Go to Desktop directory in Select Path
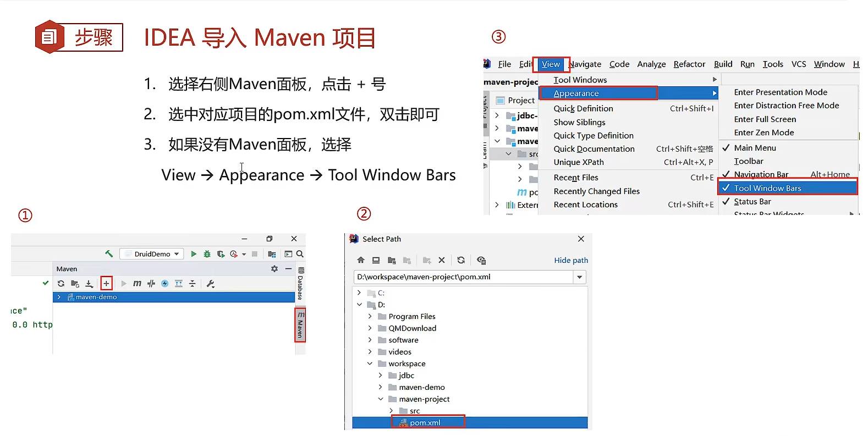Image resolution: width=868 pixels, height=436 pixels. coord(376,260)
